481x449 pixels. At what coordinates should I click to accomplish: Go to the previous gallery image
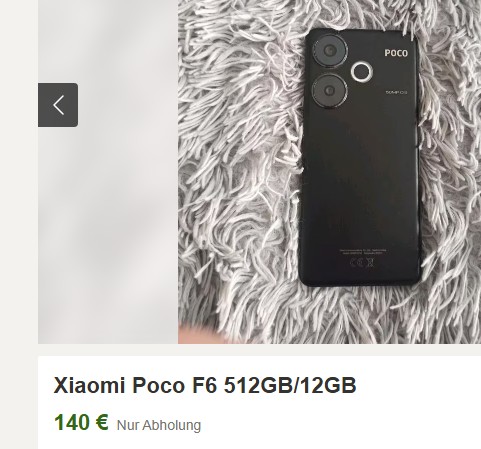(x=58, y=105)
